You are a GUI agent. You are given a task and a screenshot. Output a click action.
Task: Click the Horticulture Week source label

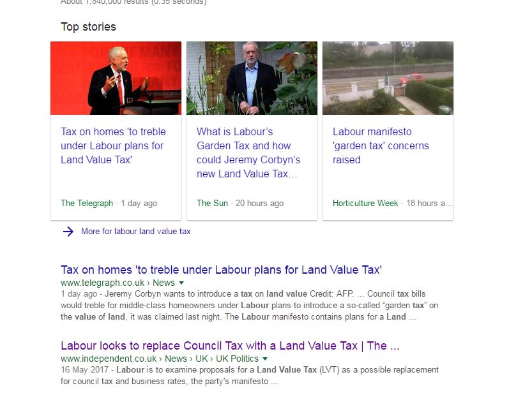point(365,204)
